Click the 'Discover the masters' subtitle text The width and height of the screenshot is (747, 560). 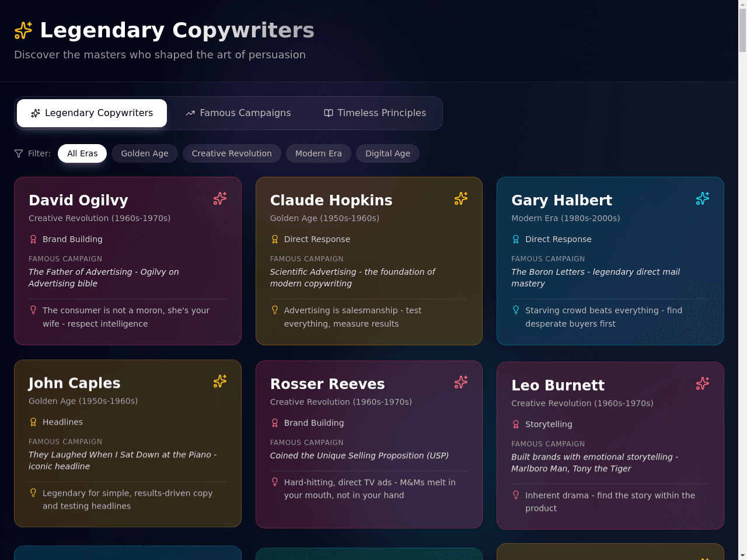160,55
